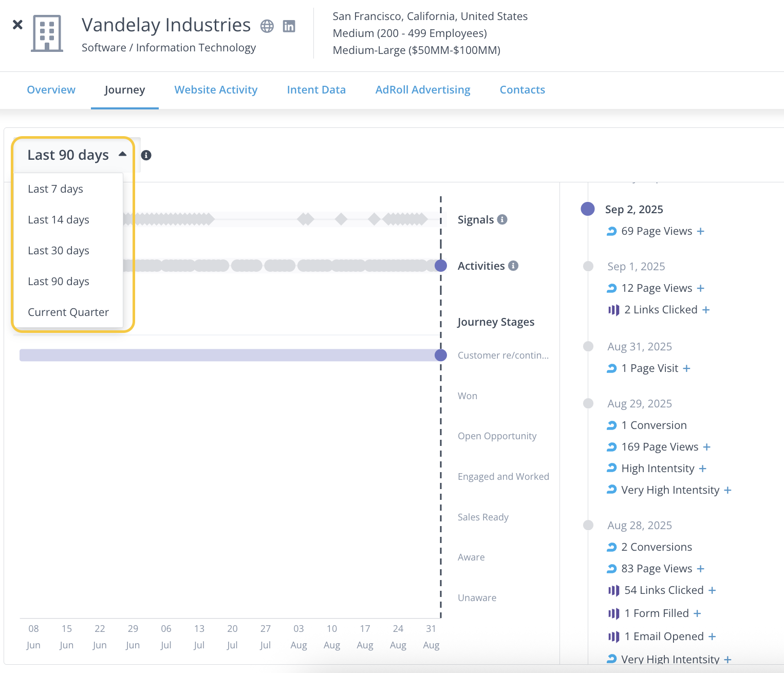Close the Vandelay Industries account panel
This screenshot has height=673, width=784.
(x=17, y=25)
